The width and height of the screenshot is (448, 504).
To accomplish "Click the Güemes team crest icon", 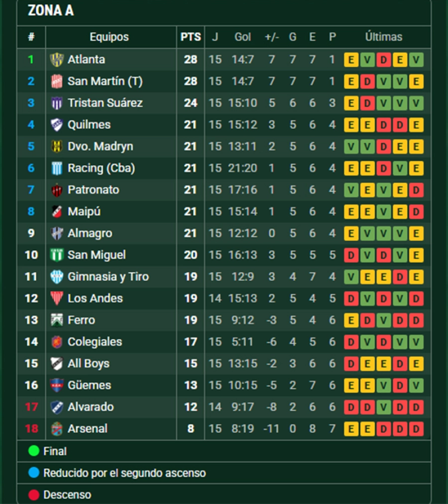I will (57, 385).
